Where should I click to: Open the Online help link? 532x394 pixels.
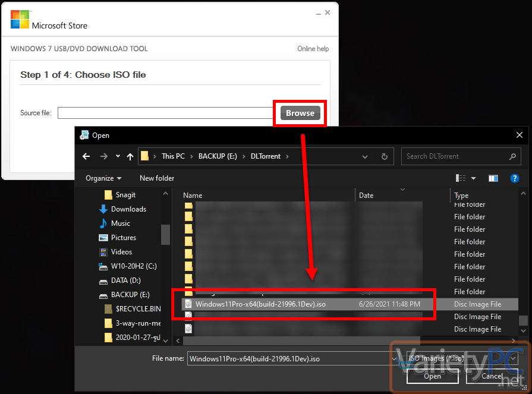click(x=313, y=49)
